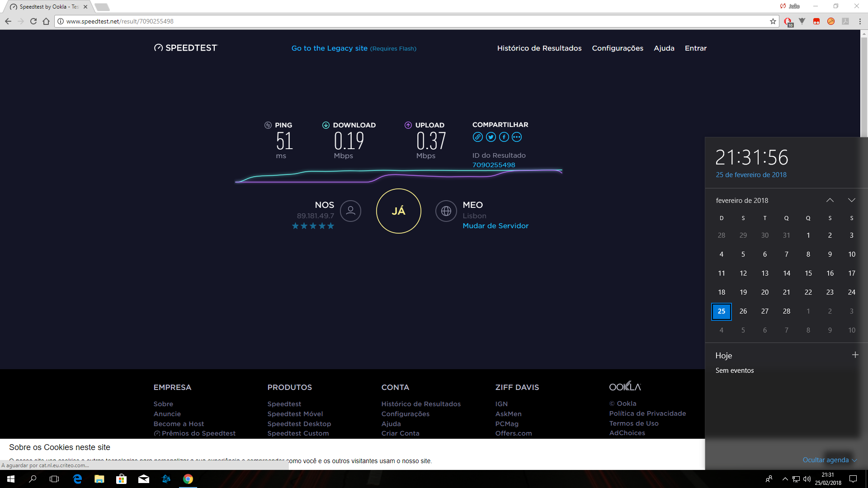Select February 14 in calendar
Image resolution: width=868 pixels, height=488 pixels.
click(787, 273)
